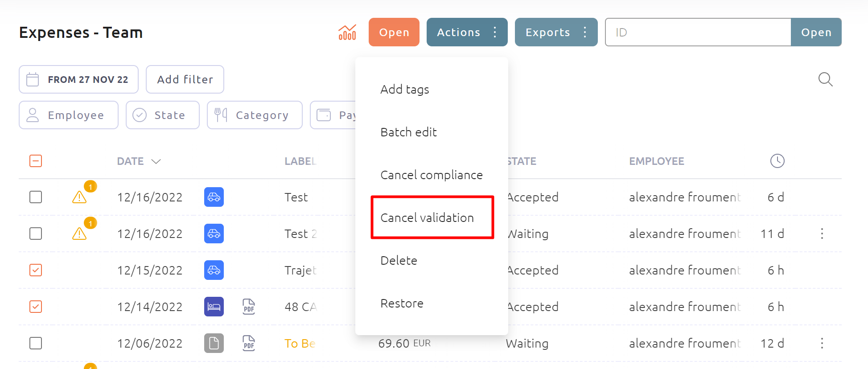This screenshot has width=868, height=369.
Task: Open the Actions dropdown menu
Action: coord(467,32)
